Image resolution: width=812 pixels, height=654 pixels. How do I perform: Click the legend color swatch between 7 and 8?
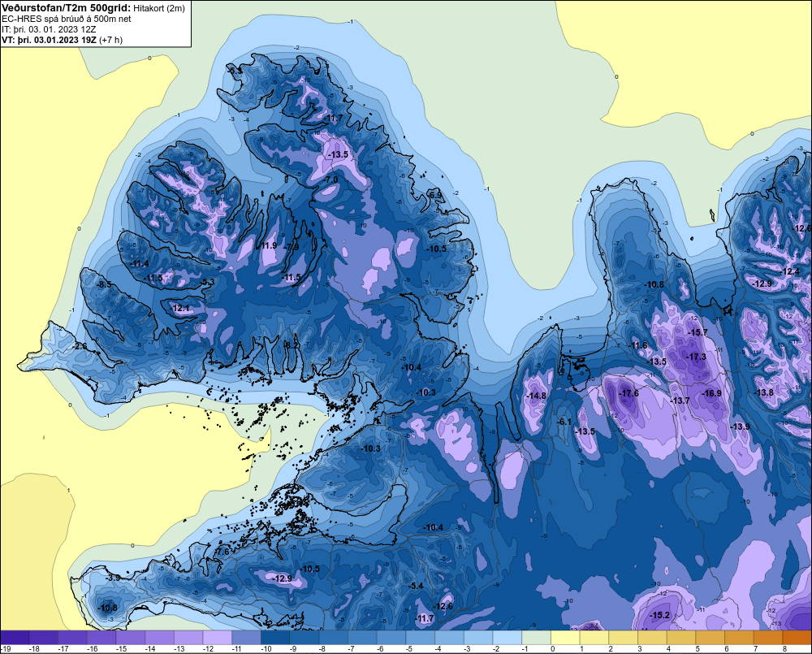(x=768, y=638)
